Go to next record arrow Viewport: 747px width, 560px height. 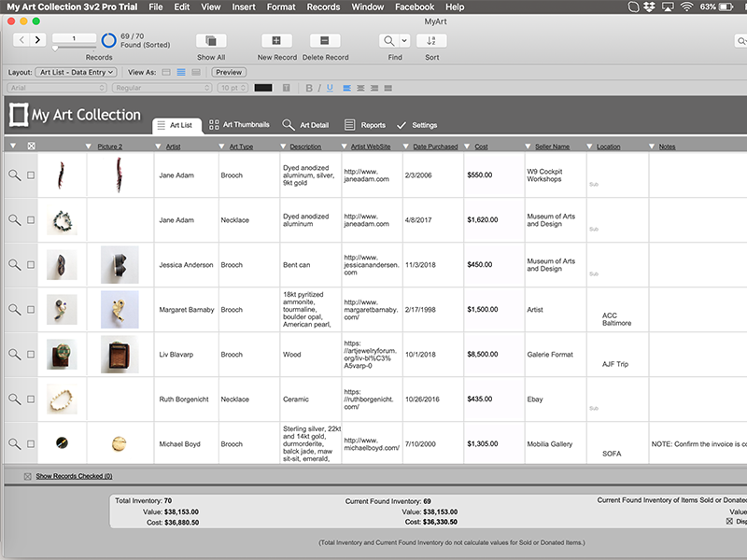tap(37, 40)
